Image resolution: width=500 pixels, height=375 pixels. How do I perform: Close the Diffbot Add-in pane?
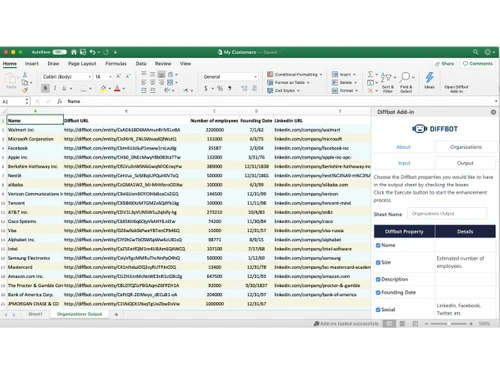[x=493, y=112]
